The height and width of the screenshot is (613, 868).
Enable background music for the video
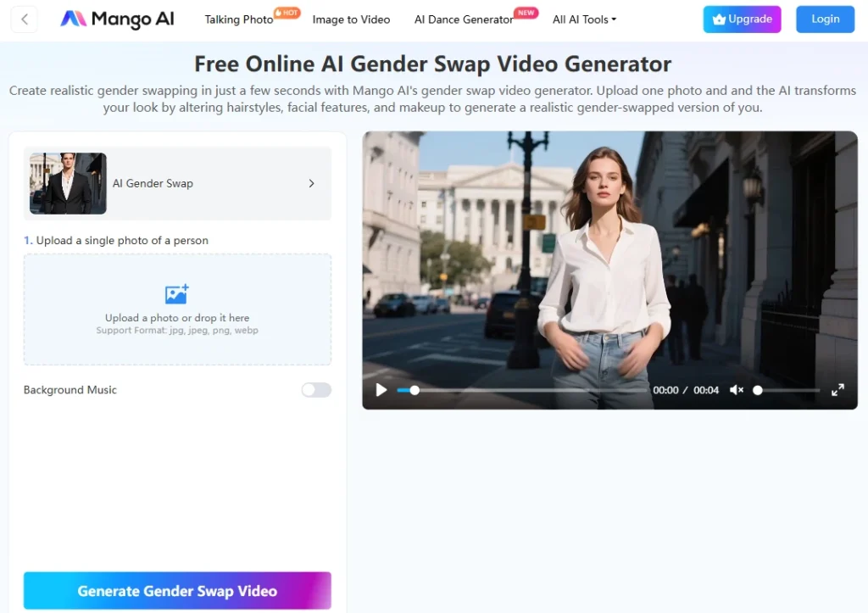(x=316, y=390)
